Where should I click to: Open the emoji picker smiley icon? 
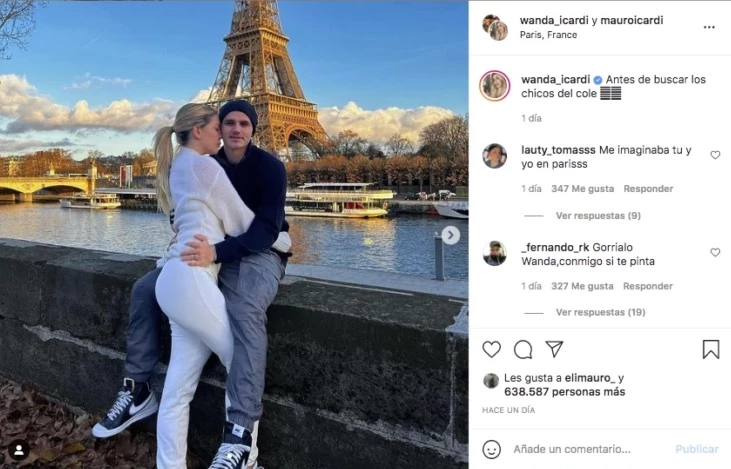pyautogui.click(x=492, y=449)
